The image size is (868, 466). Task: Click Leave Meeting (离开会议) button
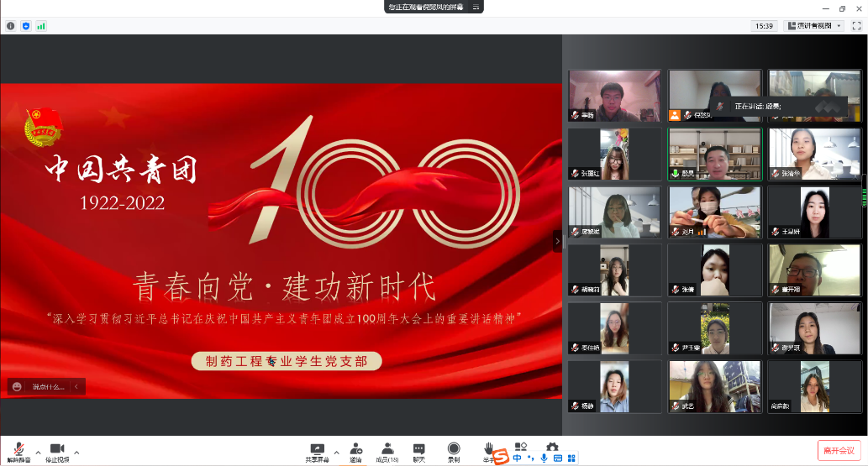click(839, 451)
